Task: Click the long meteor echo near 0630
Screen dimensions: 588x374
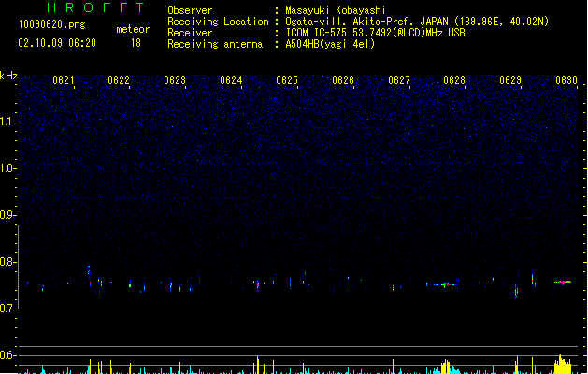Action: click(x=563, y=282)
